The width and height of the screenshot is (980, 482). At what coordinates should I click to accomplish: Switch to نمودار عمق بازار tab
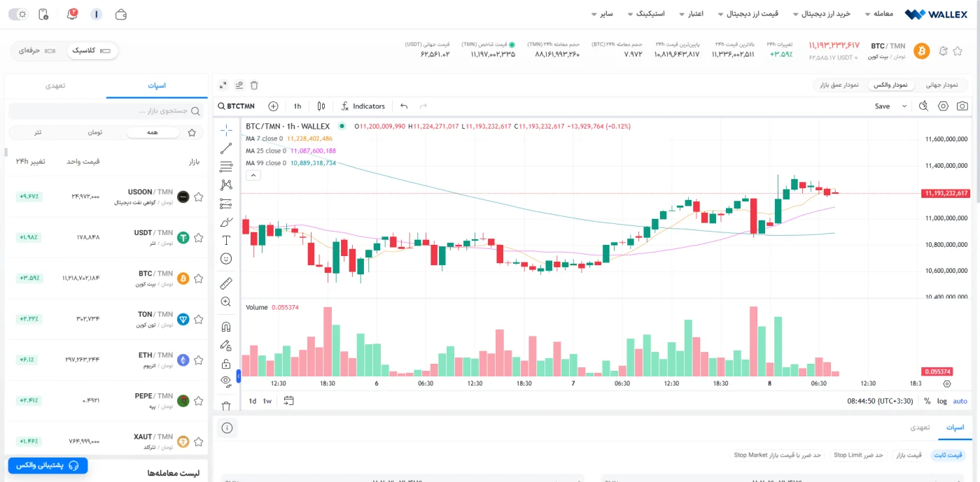pos(840,85)
